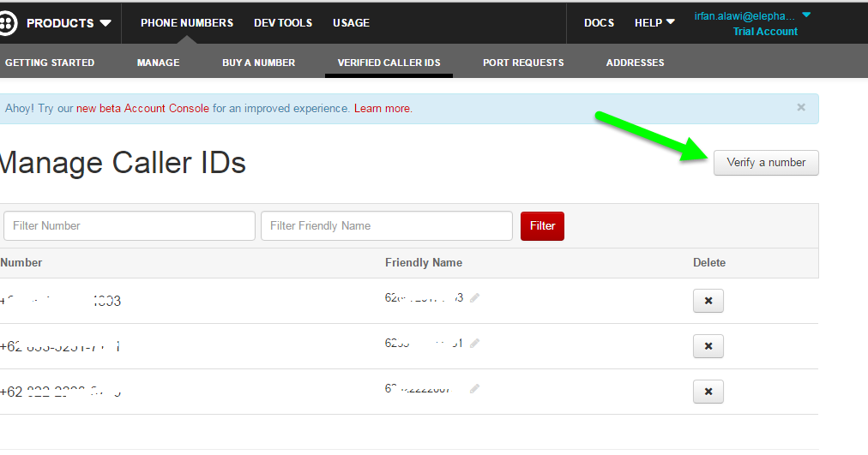868x455 pixels.
Task: Edit friendly name in second row
Action: [x=474, y=344]
